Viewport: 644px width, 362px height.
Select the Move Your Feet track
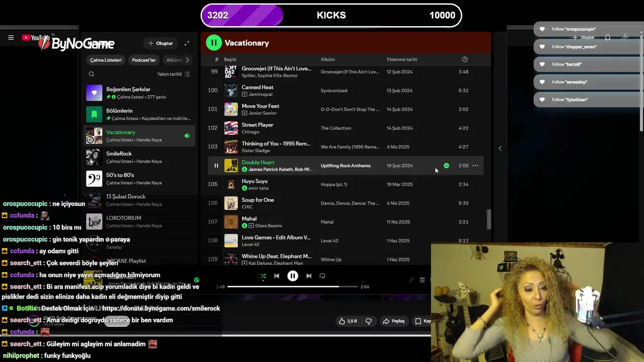click(346, 109)
